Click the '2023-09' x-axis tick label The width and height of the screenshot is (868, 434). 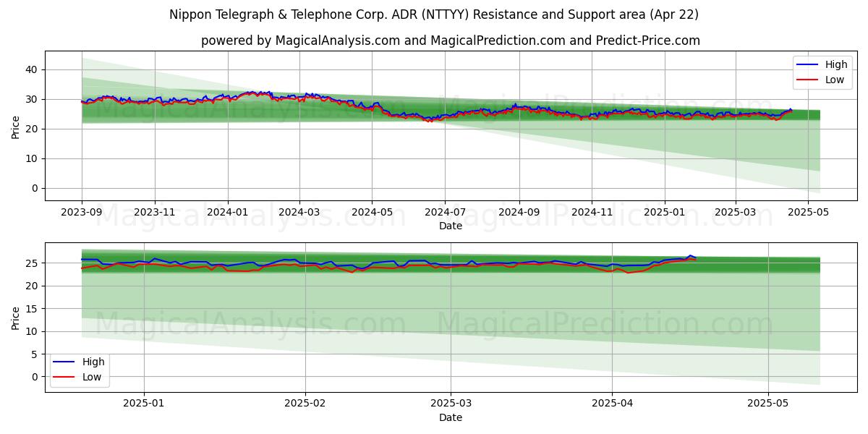[82, 212]
